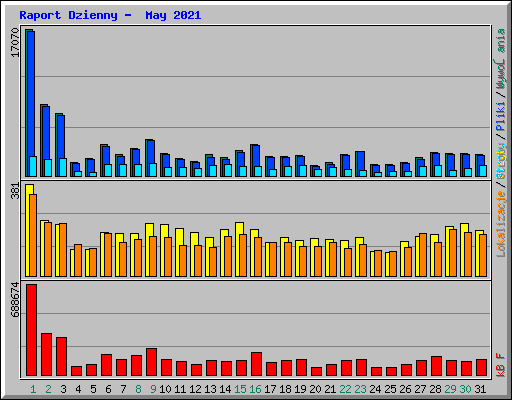Click the yellow bar for day 1
This screenshot has width=512, height=400.
(x=29, y=230)
